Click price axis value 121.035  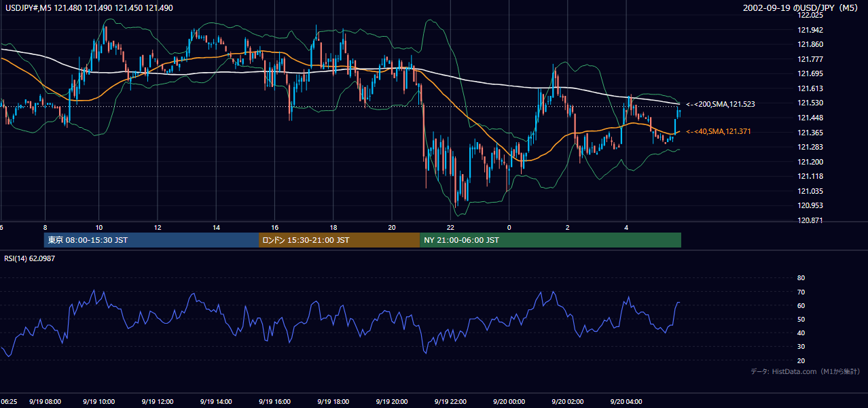[x=810, y=191]
